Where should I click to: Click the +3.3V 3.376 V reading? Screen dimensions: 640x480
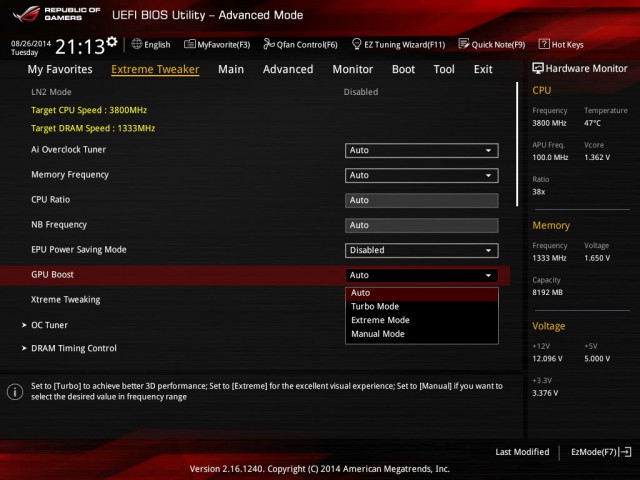(545, 393)
